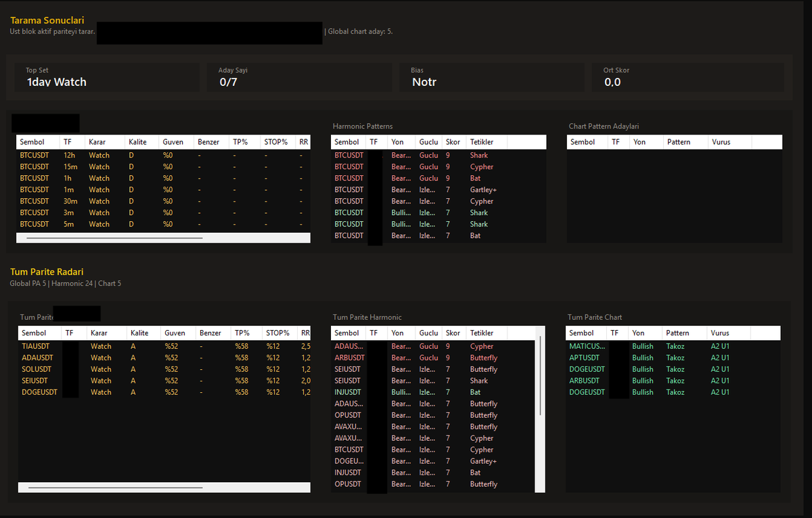812x518 pixels.
Task: Select the BTCUSDT 5m row
Action: (x=163, y=224)
